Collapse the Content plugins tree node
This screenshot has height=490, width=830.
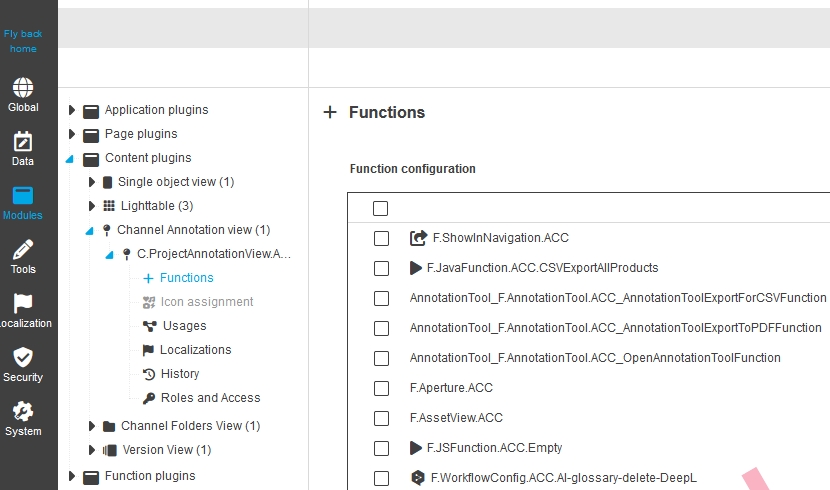click(x=71, y=158)
